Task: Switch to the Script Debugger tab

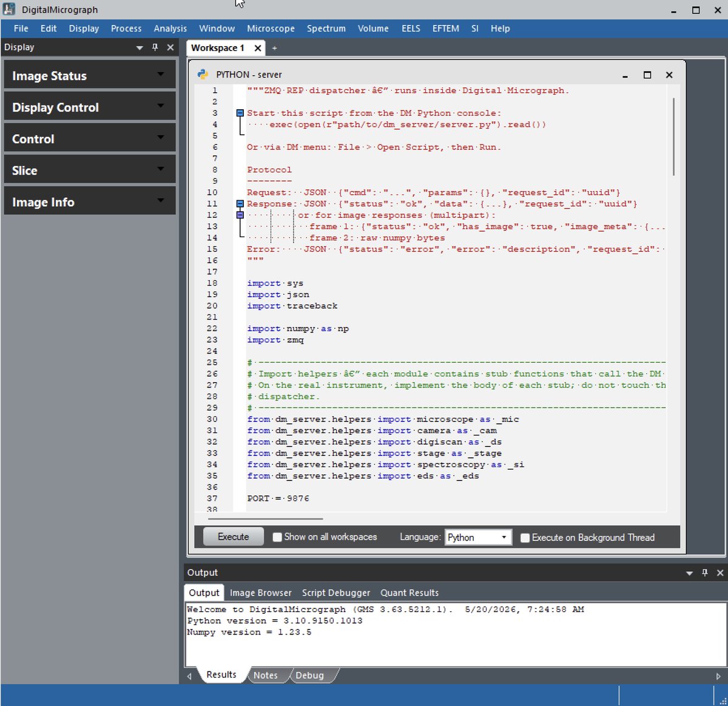Action: tap(336, 593)
